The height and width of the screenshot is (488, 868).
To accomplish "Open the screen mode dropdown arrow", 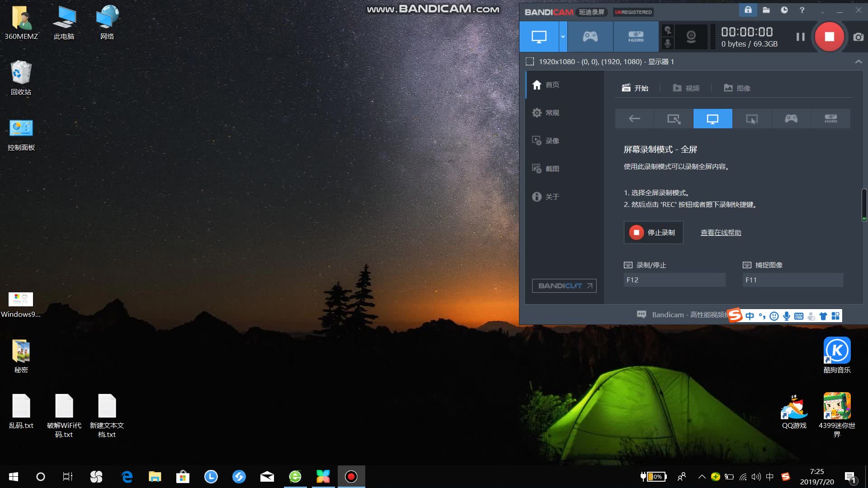I will [x=562, y=37].
